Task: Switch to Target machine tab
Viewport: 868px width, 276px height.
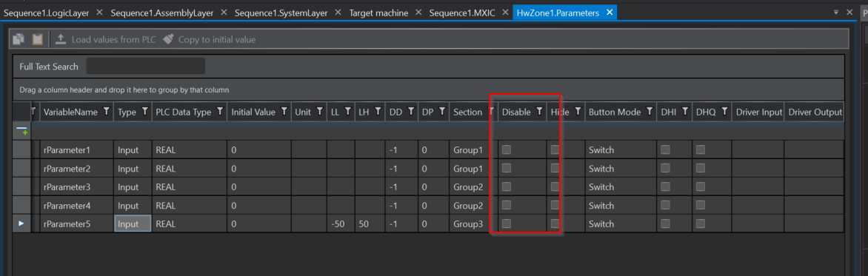Action: point(378,13)
